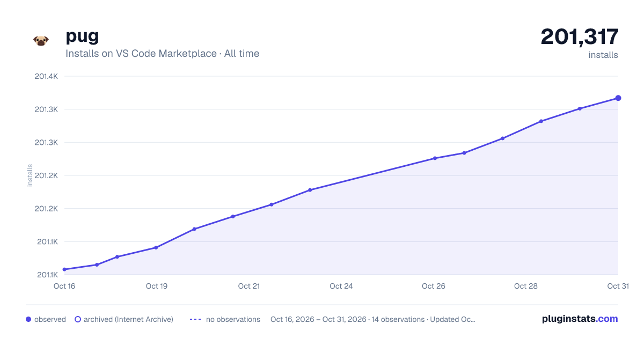Click the dashed 'no observations' legend line

195,319
